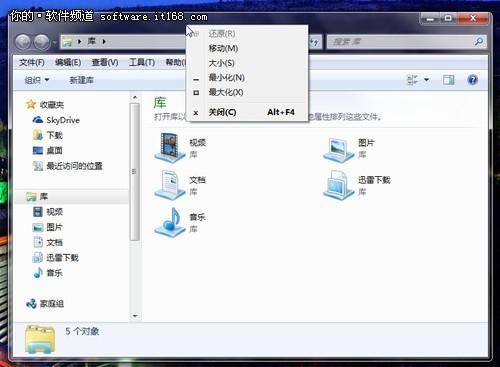Click the blue help icon
This screenshot has height=367, width=500.
tap(473, 80)
